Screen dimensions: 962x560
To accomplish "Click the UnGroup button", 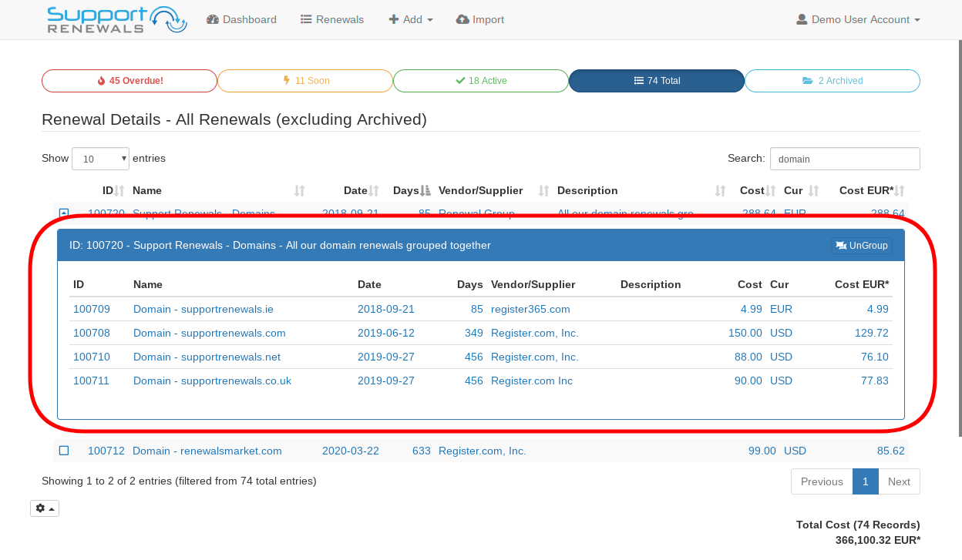I will [862, 246].
